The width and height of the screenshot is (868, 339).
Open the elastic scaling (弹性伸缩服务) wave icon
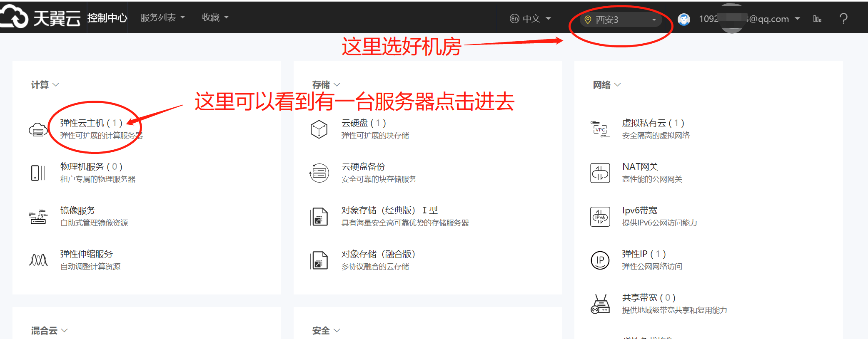38,260
